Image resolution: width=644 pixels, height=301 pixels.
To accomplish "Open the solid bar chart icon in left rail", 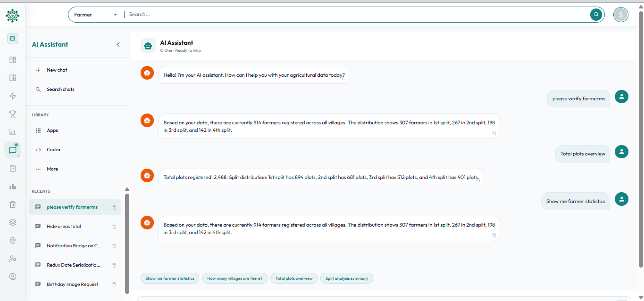I will [x=13, y=187].
